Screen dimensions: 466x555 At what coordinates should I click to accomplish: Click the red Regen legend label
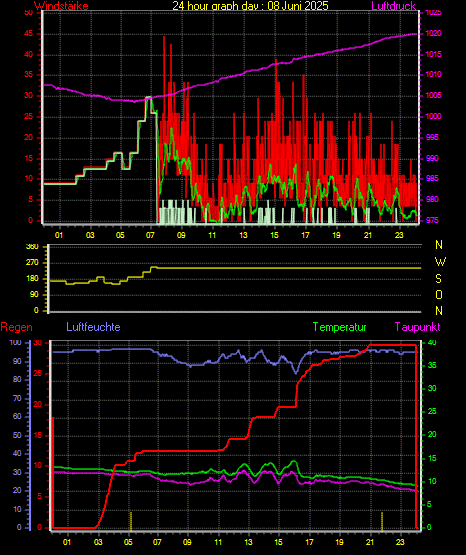coord(16,327)
